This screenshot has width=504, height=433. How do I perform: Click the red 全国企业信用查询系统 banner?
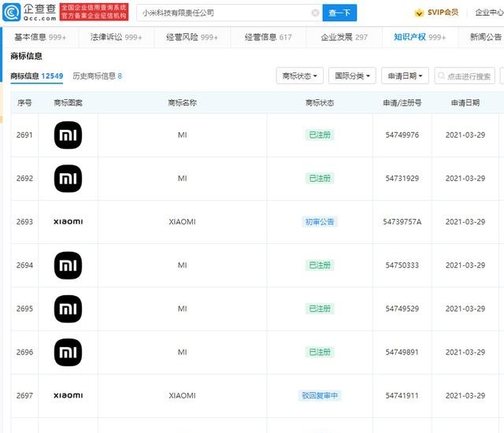(94, 12)
